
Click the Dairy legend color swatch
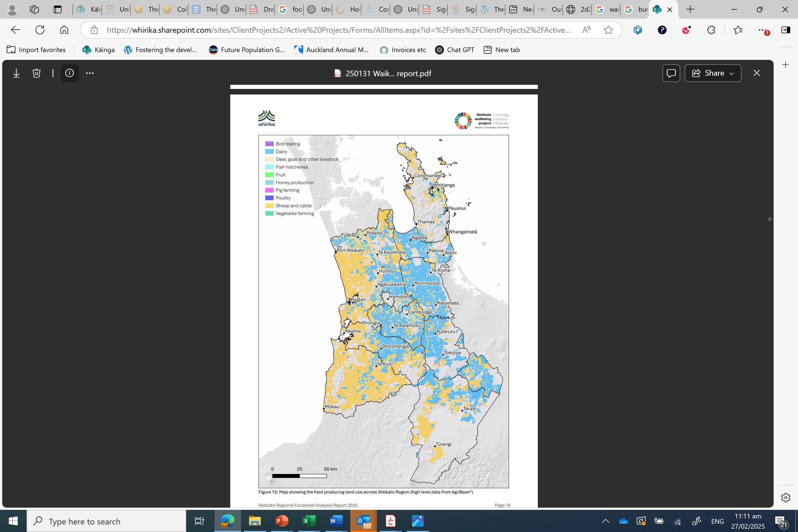[x=269, y=152]
